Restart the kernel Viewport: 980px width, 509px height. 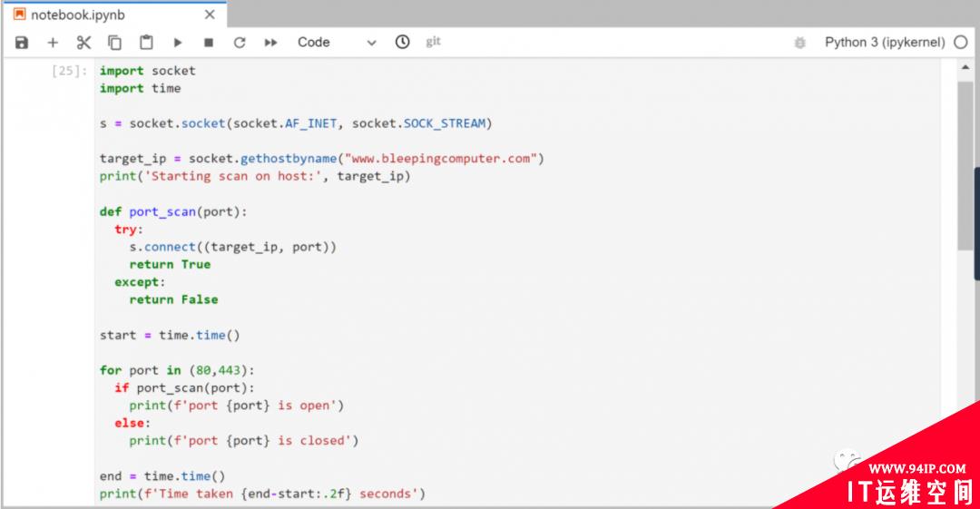coord(240,43)
